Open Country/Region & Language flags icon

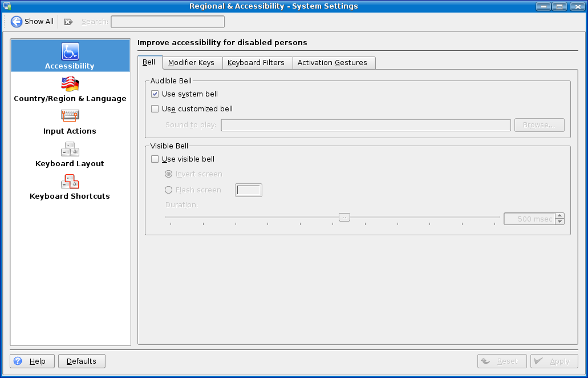[70, 84]
